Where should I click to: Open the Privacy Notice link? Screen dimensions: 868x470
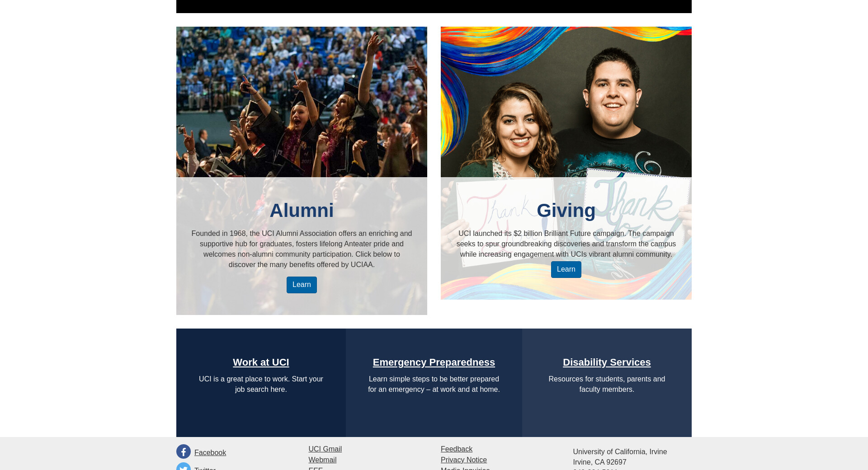click(x=464, y=460)
